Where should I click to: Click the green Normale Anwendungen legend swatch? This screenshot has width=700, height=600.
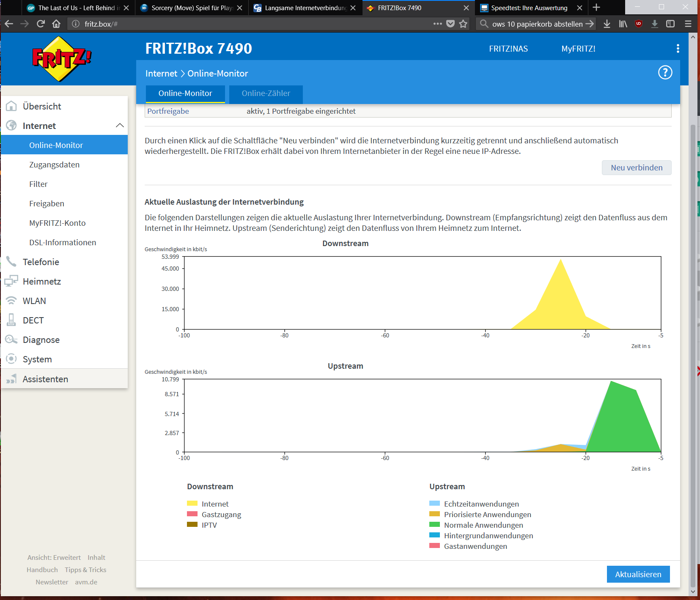(435, 524)
